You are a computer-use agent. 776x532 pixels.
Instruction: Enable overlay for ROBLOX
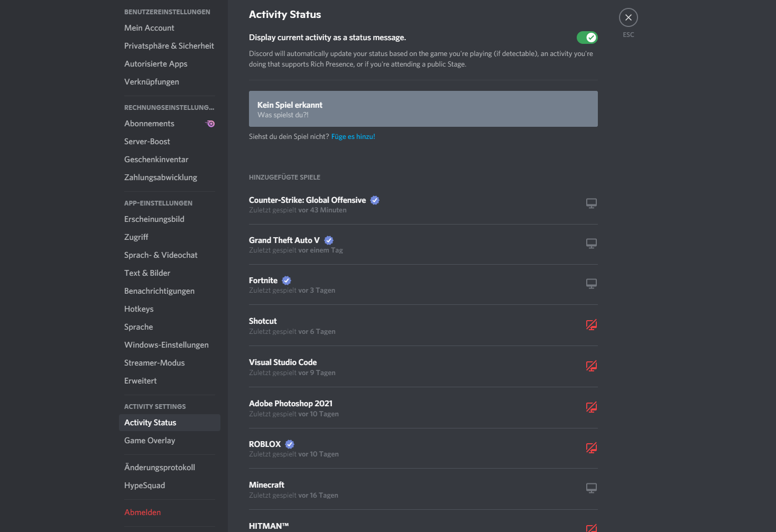tap(592, 448)
